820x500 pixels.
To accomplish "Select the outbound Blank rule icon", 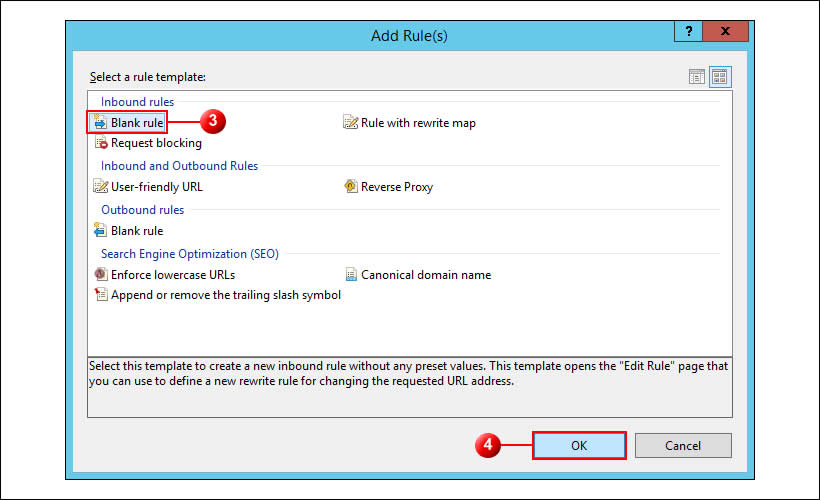I will (x=100, y=230).
